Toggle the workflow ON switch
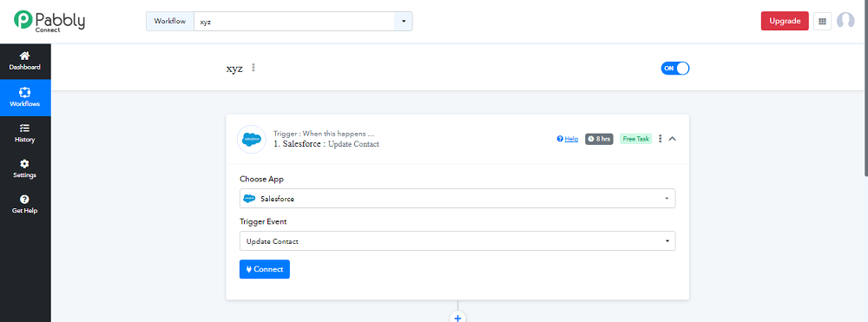 coord(674,68)
